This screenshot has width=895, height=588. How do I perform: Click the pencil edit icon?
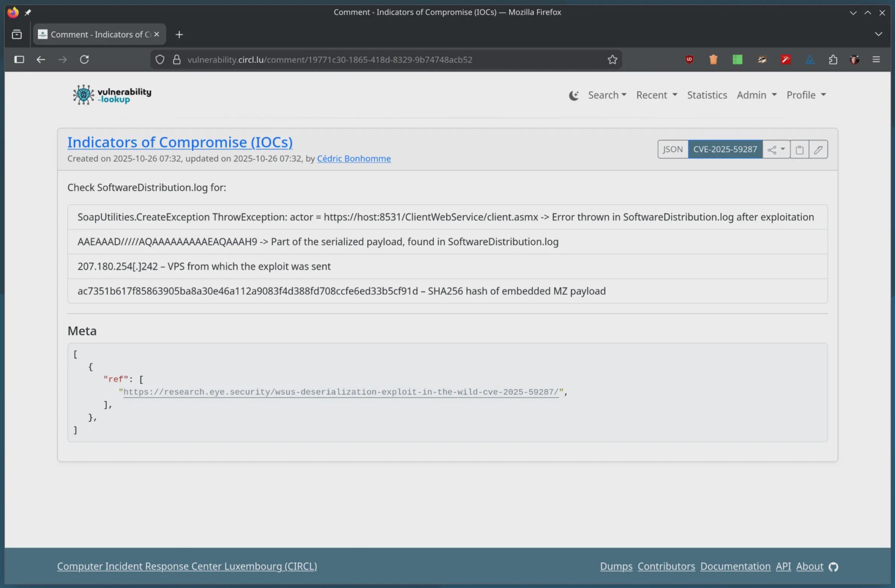(818, 149)
